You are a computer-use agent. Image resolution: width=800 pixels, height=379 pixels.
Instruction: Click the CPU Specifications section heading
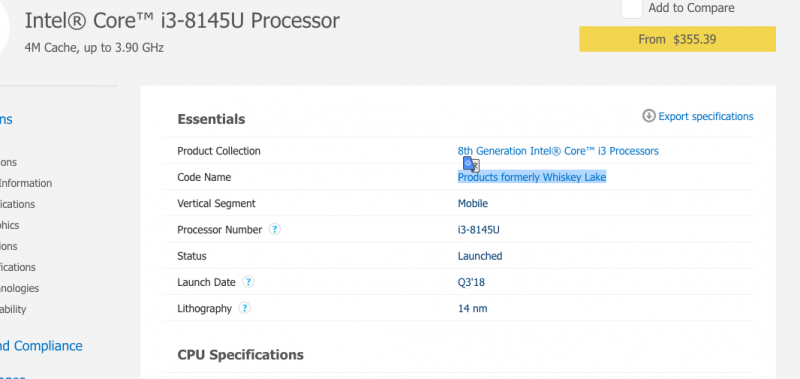240,355
